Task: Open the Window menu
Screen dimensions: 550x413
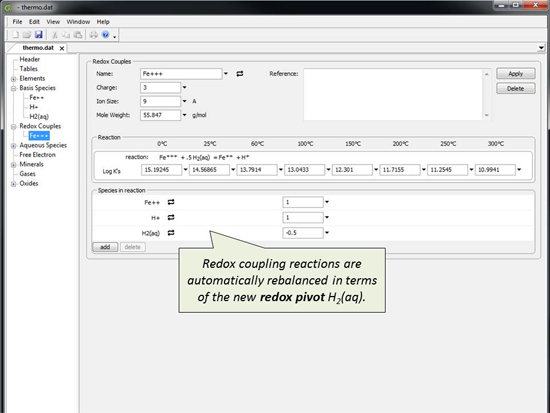Action: pos(78,22)
